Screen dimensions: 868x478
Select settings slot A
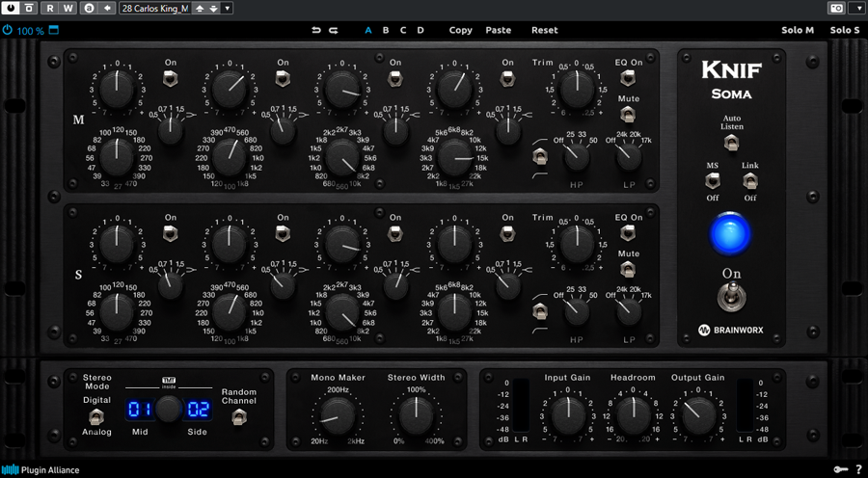[368, 31]
